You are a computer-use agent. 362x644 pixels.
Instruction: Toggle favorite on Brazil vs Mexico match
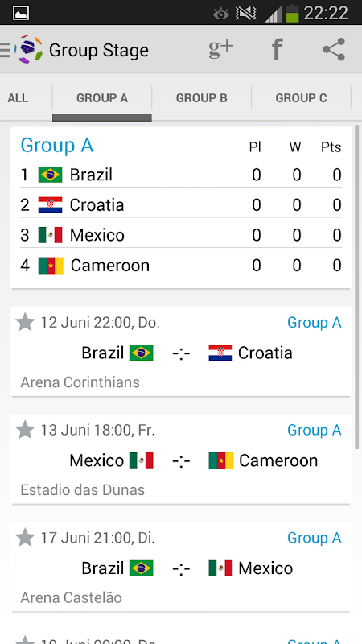pyautogui.click(x=25, y=537)
